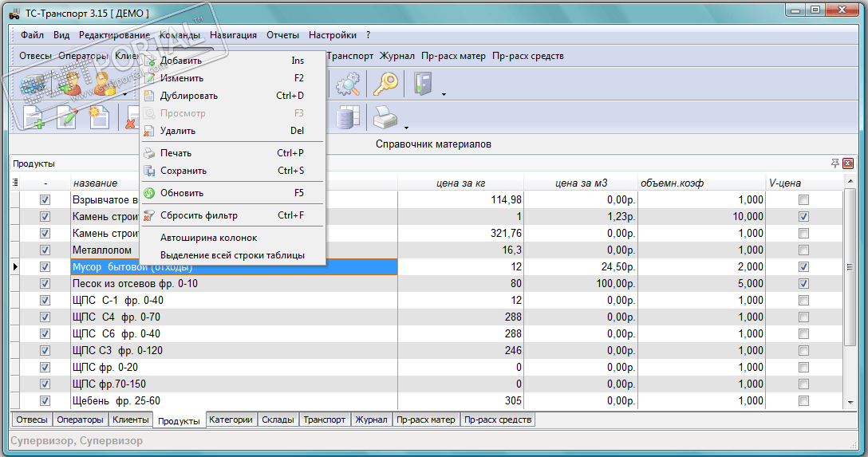Click table scrollbar down arrow
This screenshot has height=457, width=868.
pos(850,403)
